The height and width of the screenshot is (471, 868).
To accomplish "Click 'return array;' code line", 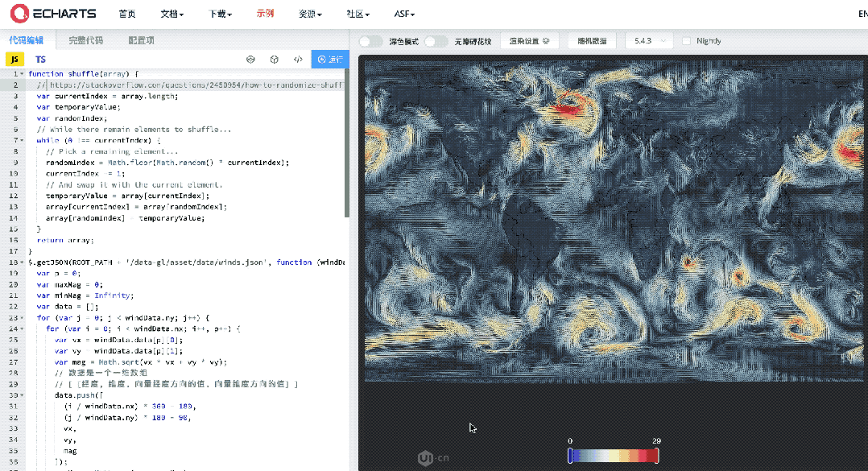I will tap(65, 240).
